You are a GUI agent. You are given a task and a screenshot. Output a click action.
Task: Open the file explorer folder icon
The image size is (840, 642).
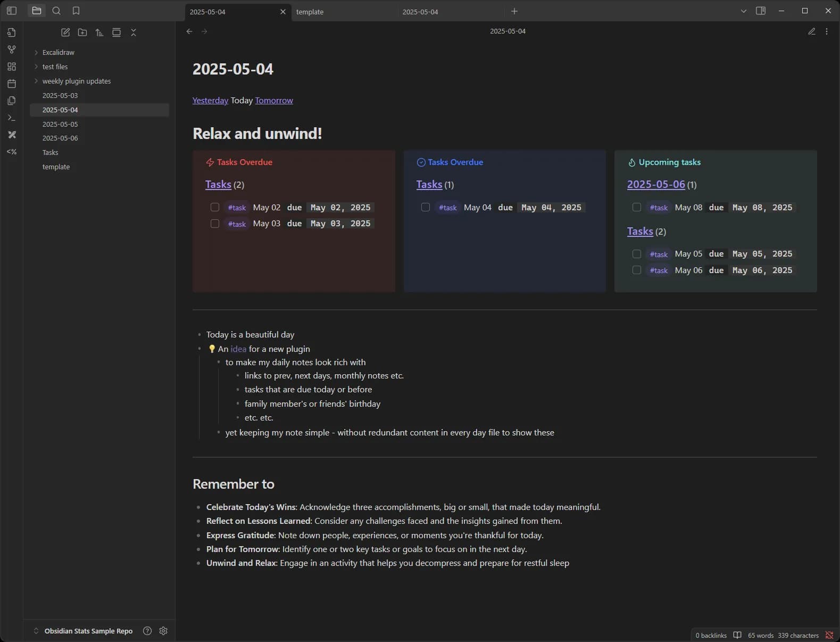point(37,11)
